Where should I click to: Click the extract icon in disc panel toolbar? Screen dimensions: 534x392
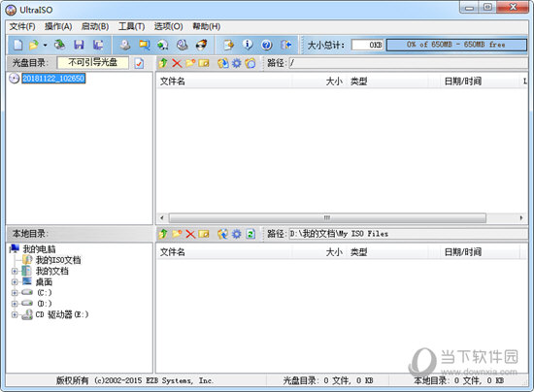[x=223, y=63]
